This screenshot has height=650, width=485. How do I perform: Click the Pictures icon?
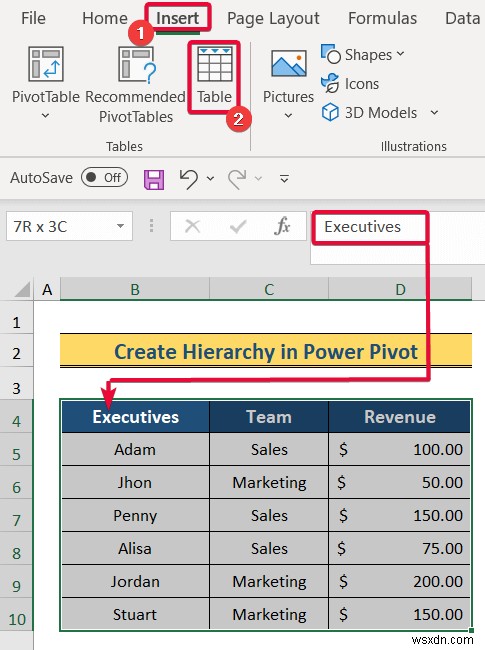[289, 64]
